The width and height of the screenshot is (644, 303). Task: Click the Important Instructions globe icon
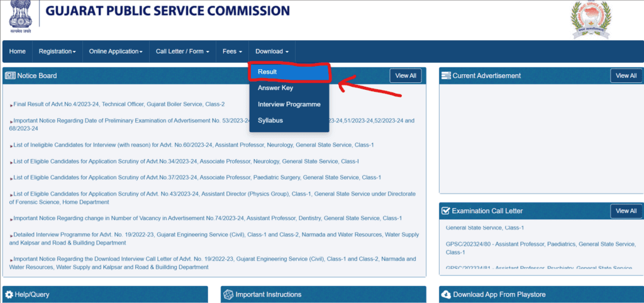(x=228, y=294)
